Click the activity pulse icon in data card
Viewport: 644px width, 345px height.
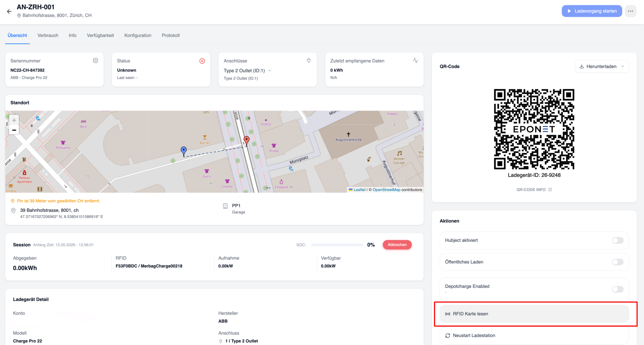415,60
